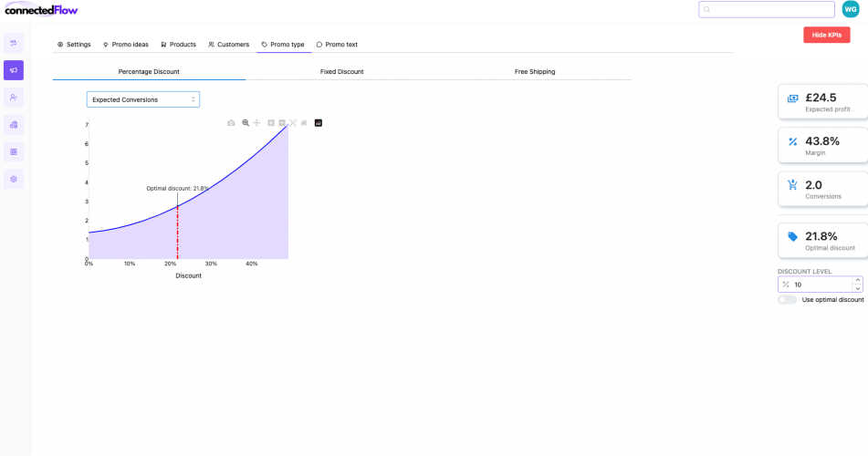Go to the Promo text tab
Viewport: 868px width, 456px height.
pyautogui.click(x=337, y=45)
